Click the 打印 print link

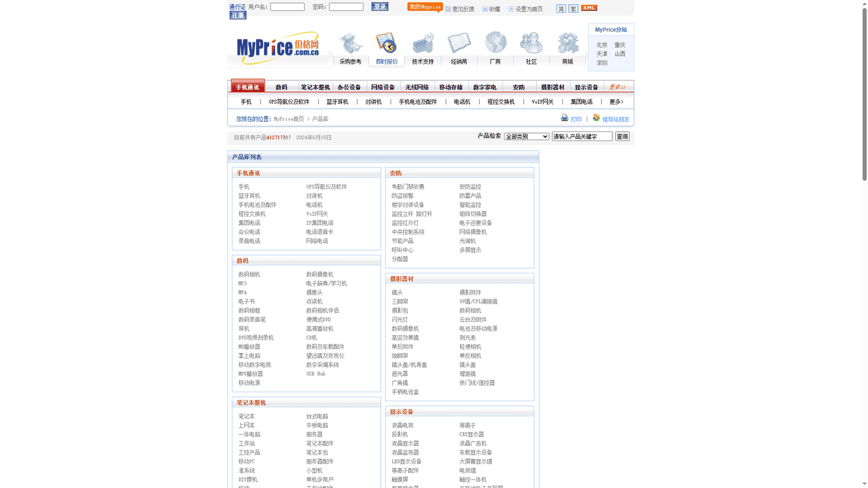[x=576, y=119]
